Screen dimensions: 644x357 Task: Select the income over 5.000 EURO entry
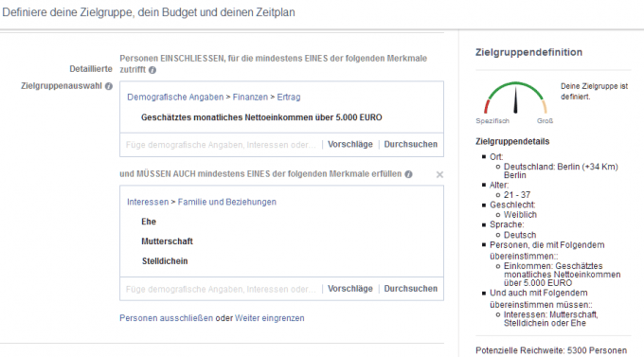pos(261,117)
